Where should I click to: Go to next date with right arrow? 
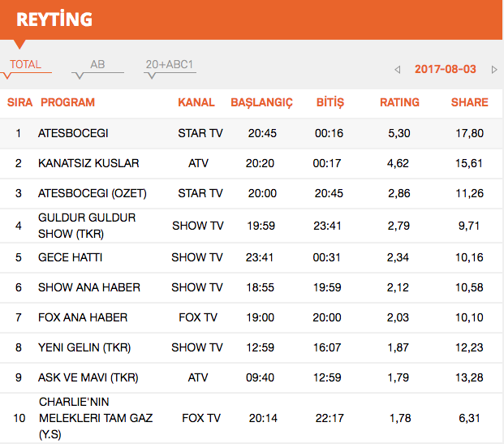pyautogui.click(x=494, y=70)
